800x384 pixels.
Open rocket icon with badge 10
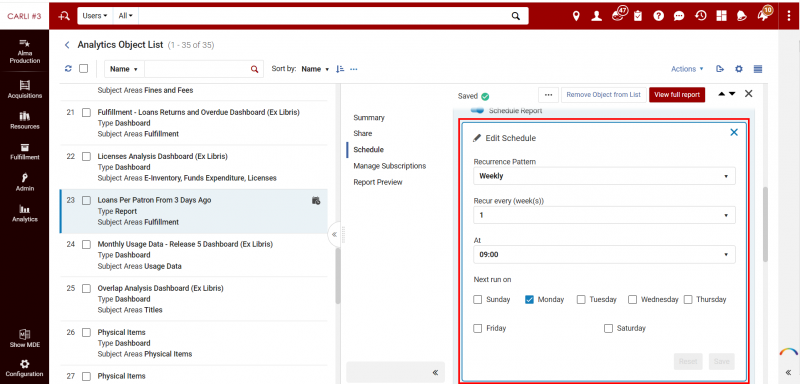764,14
